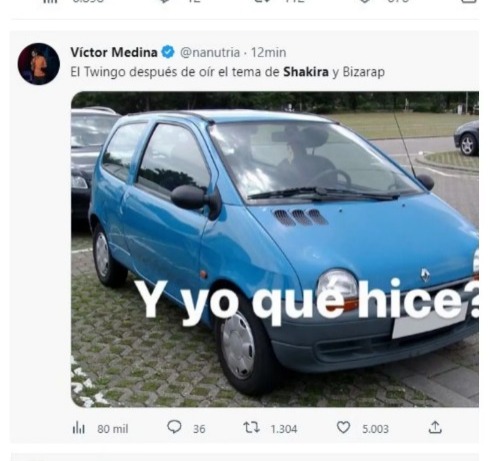489x461 pixels.
Task: Click the 5.003 likes count
Action: point(375,429)
